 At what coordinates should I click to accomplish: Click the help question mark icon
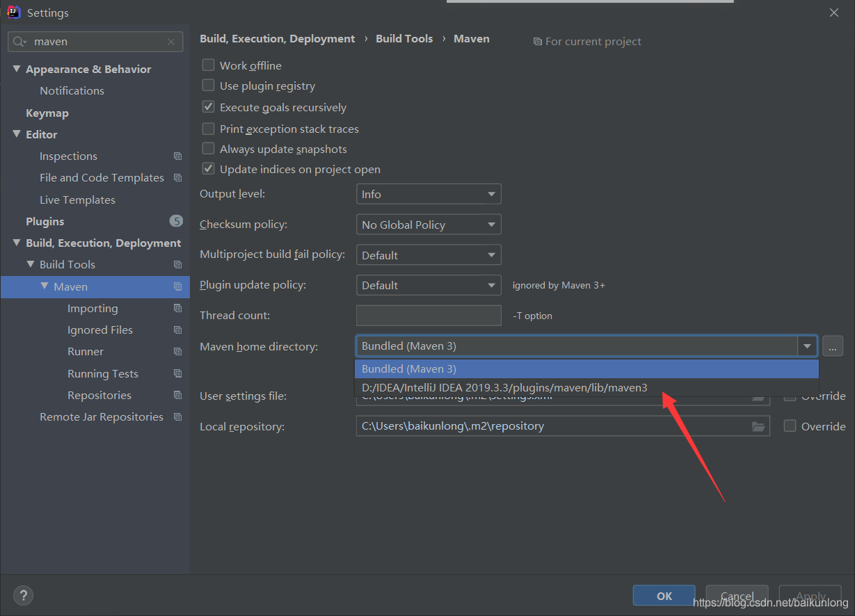(23, 596)
